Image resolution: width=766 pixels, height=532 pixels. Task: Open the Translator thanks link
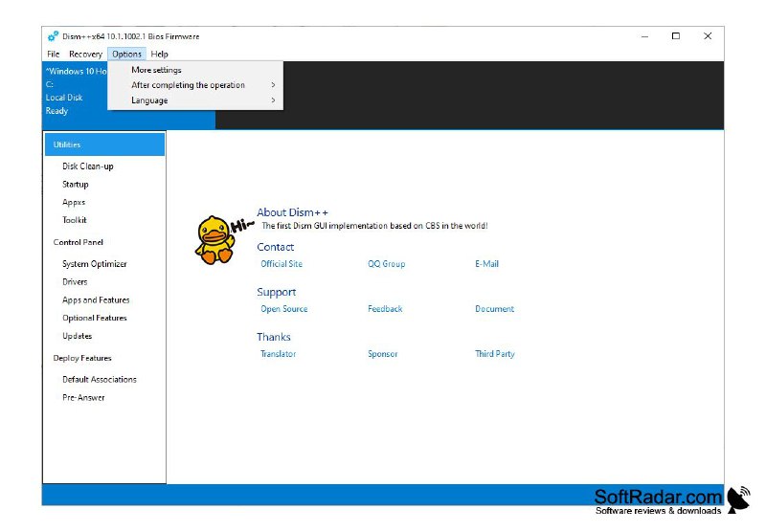point(278,354)
